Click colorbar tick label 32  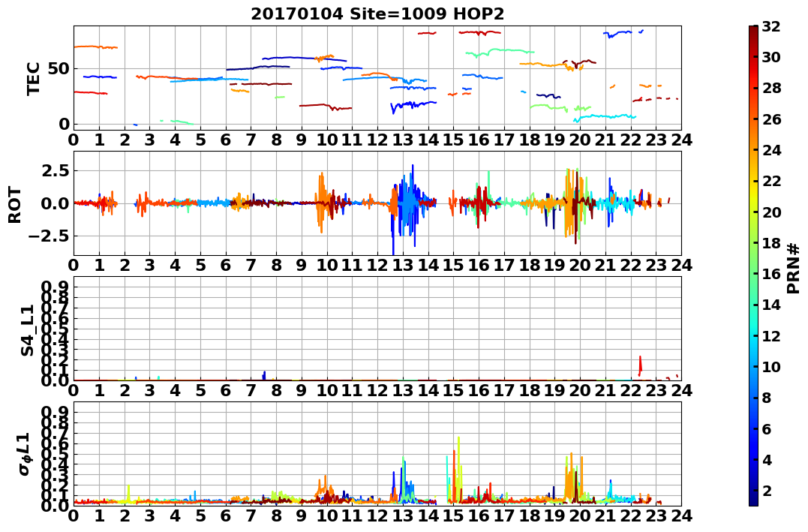click(771, 26)
